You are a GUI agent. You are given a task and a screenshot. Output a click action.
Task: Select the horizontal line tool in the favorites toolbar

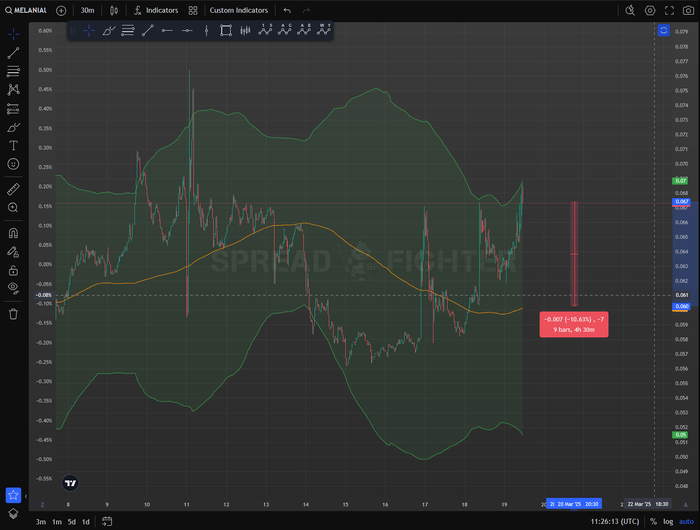(187, 30)
